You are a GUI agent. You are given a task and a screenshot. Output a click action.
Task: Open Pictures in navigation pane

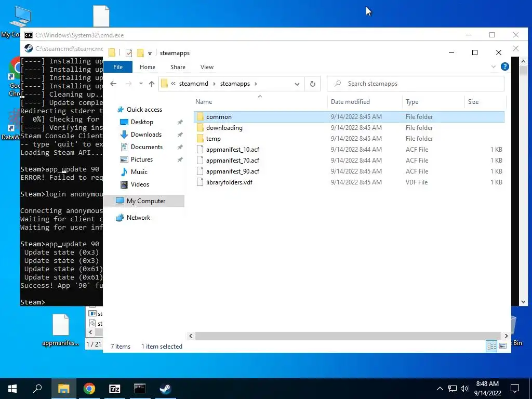[x=141, y=159]
